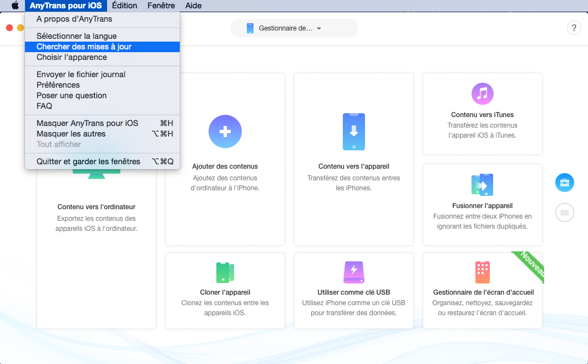Screen dimensions: 588x364
Task: Open Gestionnaire de l'écran d'accueil title
Action: coord(483,292)
